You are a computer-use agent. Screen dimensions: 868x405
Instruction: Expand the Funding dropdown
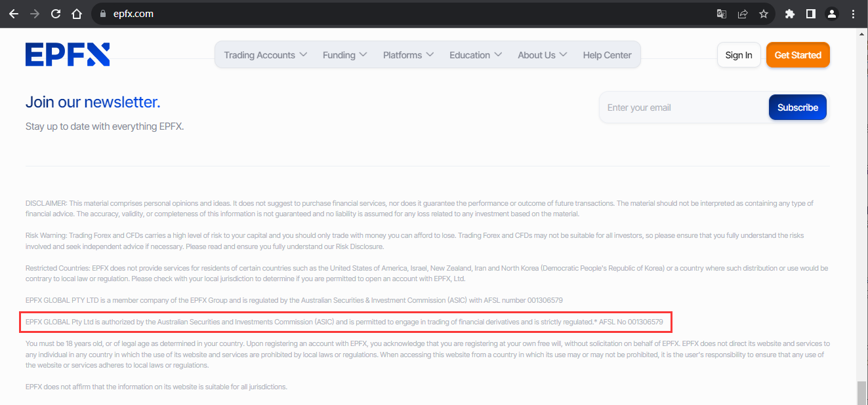click(345, 55)
